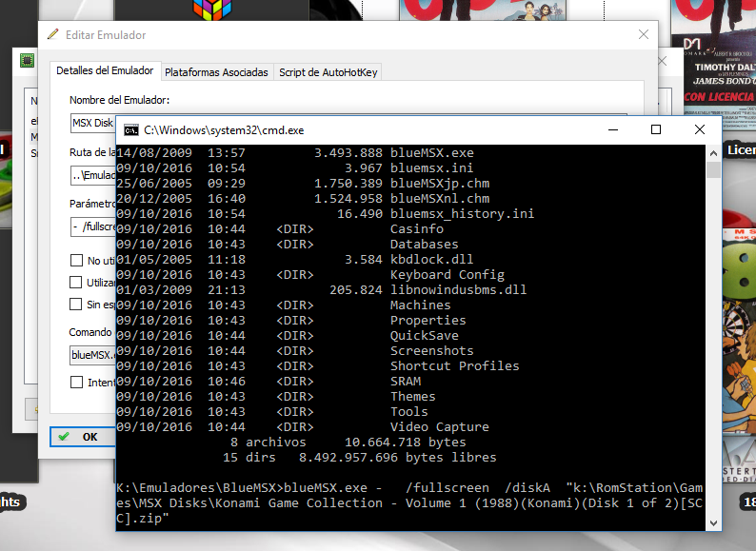This screenshot has height=551, width=756.
Task: Close the background window behind Editar Emulador
Action: click(663, 61)
